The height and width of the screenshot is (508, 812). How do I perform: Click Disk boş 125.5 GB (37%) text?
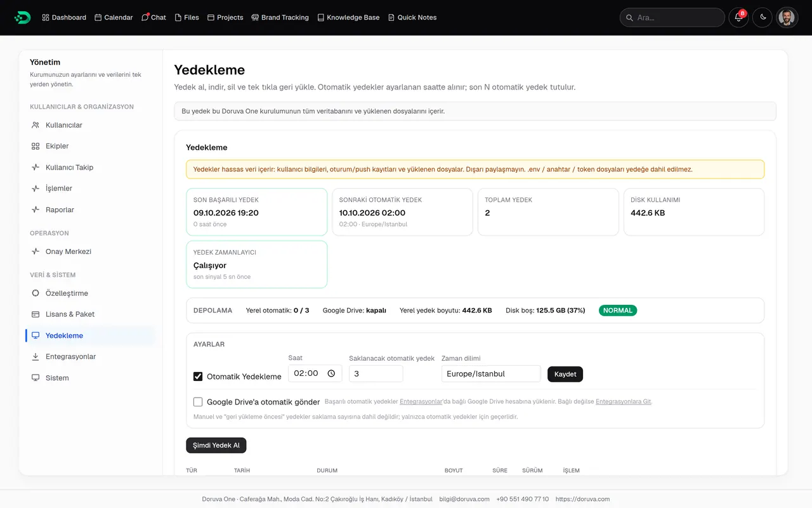coord(545,311)
